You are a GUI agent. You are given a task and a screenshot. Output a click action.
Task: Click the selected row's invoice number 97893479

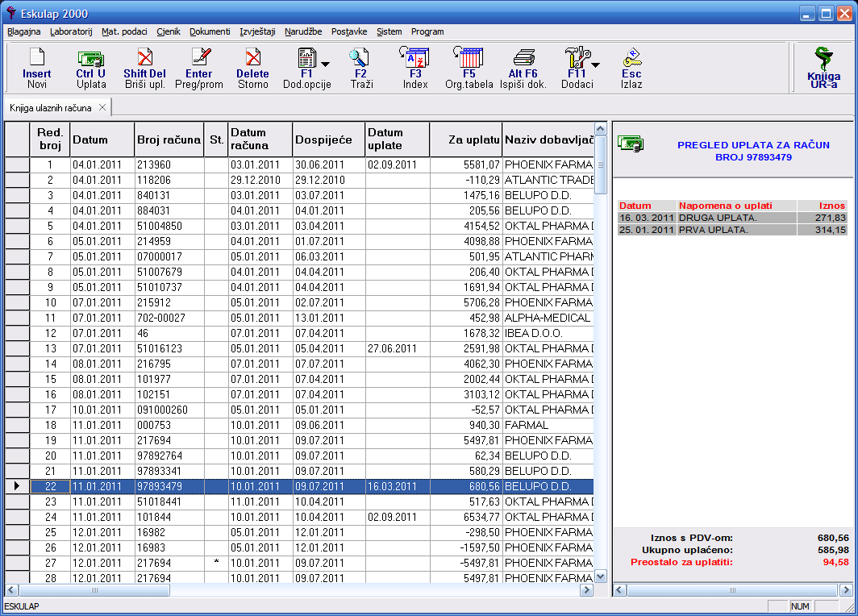[x=169, y=486]
